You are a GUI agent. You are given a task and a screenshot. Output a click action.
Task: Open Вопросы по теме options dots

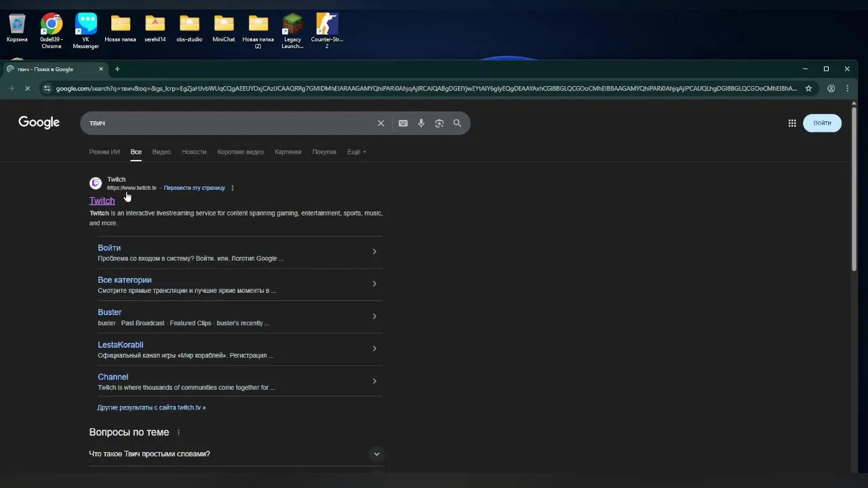click(x=179, y=432)
